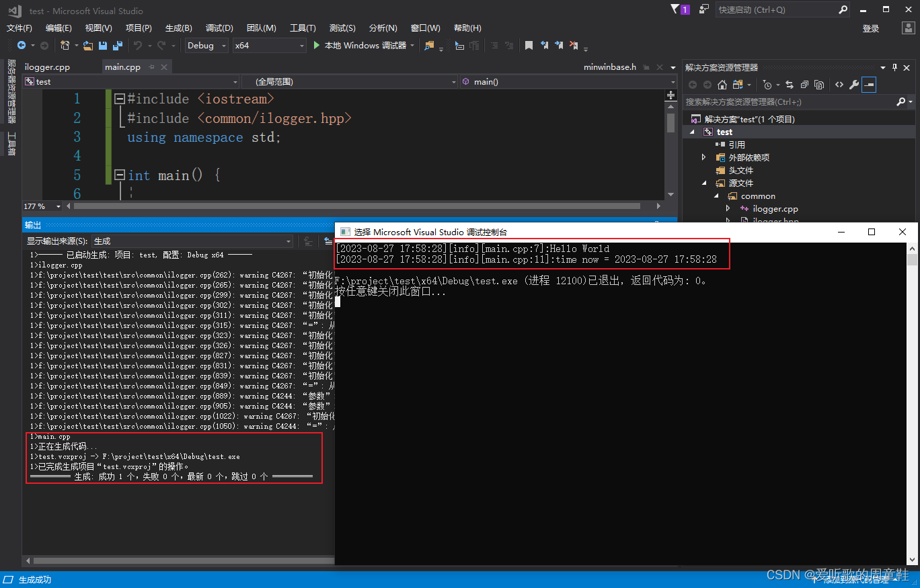Screen dimensions: 920x588
Task: Switch to the ilogger.cpp tab
Action: (46, 67)
